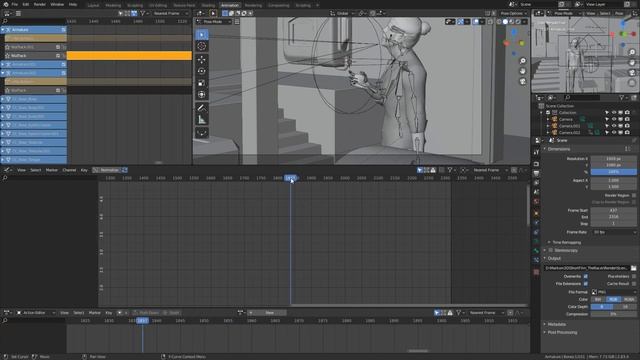Expand the Camera item in outliner

click(x=548, y=119)
